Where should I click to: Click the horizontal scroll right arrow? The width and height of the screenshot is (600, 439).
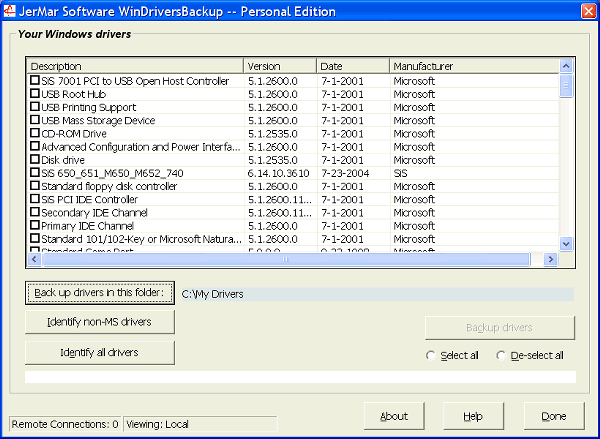click(551, 259)
